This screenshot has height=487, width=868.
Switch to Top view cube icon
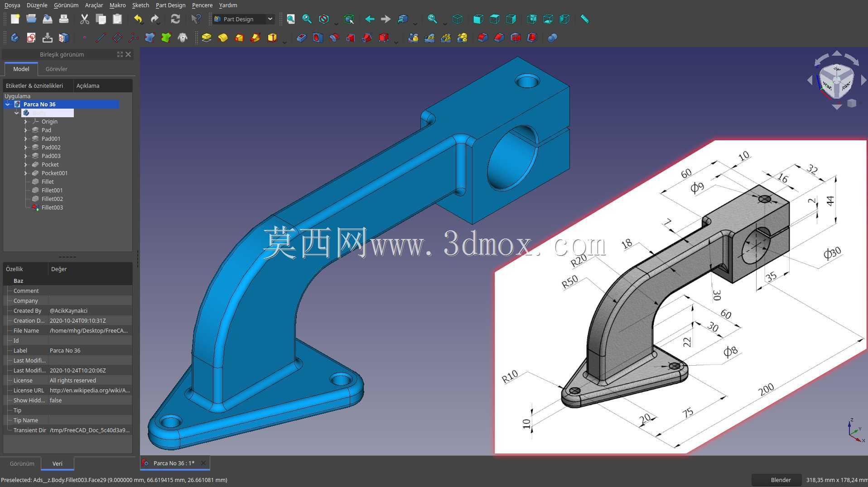point(495,19)
